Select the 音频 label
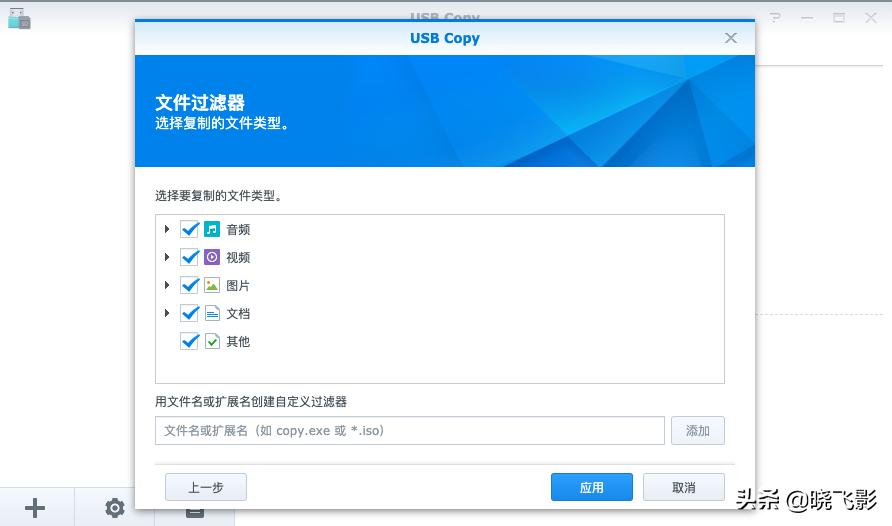The width and height of the screenshot is (892, 526). click(x=238, y=230)
